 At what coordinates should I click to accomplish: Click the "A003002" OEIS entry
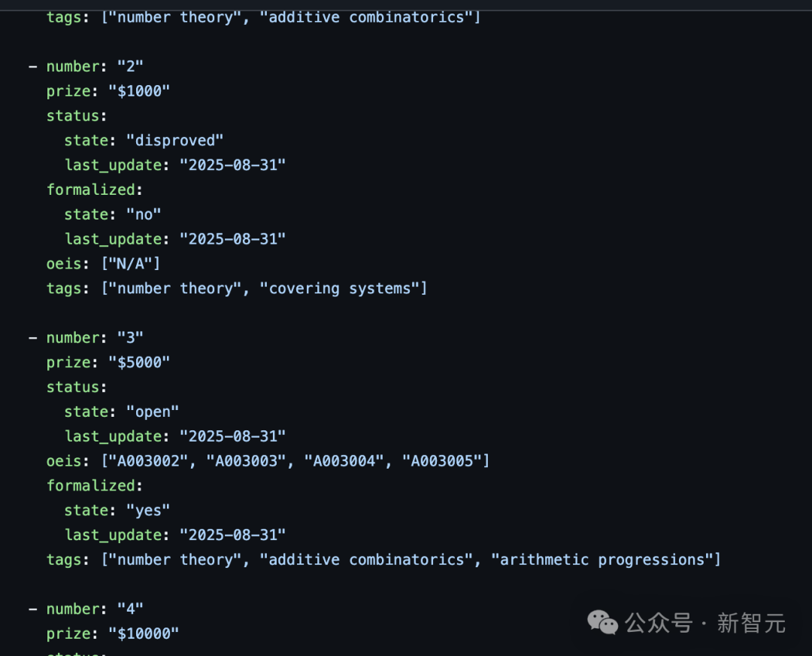point(150,460)
